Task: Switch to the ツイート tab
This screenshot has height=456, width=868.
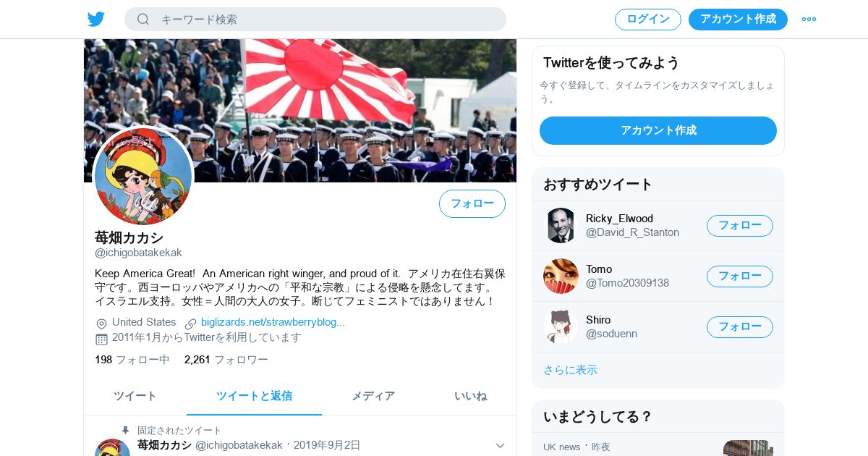Action: [x=135, y=396]
